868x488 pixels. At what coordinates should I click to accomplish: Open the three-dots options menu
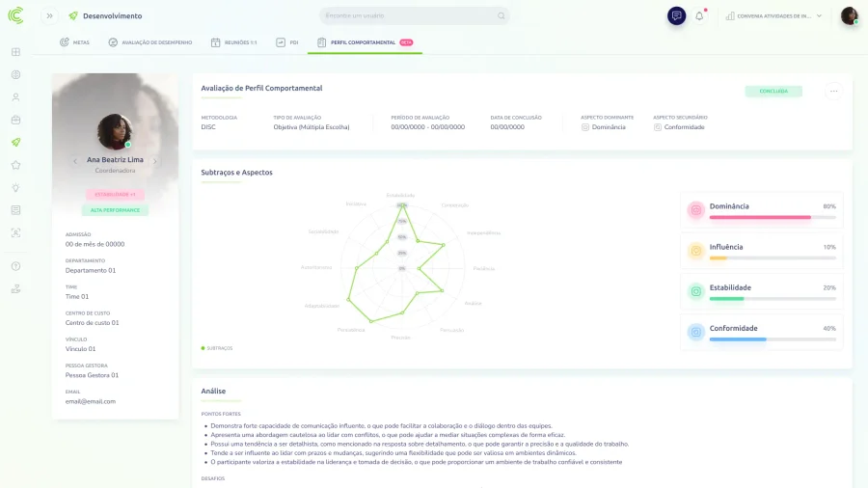(833, 92)
